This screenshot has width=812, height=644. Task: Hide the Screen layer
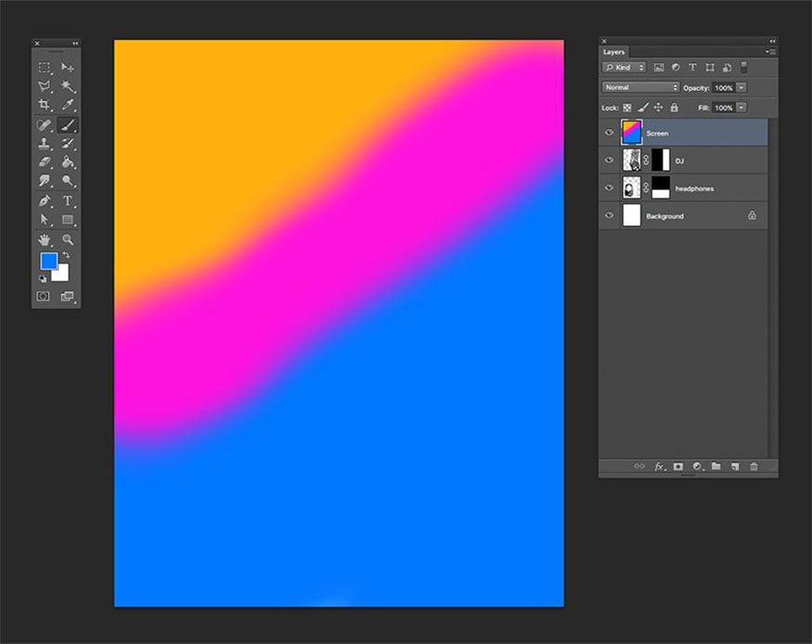[x=610, y=133]
